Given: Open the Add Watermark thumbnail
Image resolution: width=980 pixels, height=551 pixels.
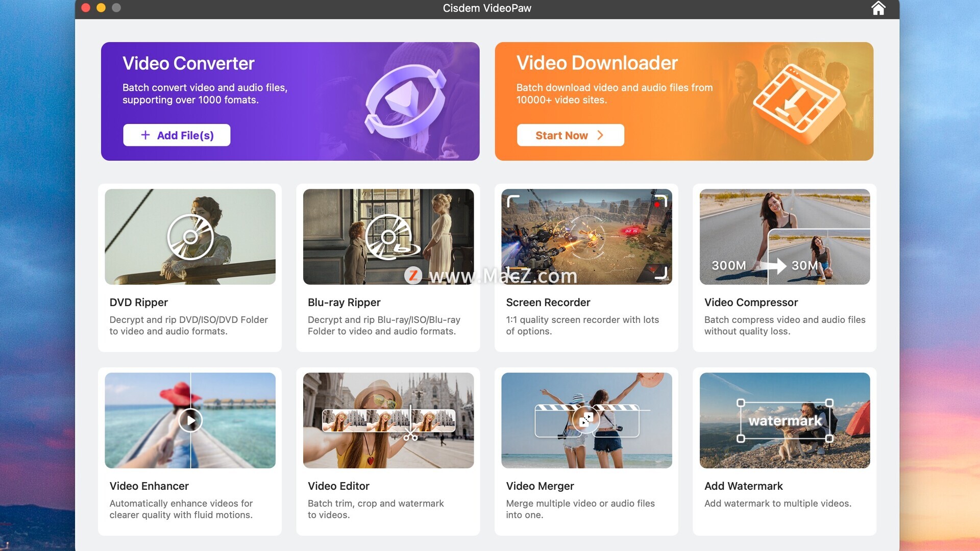Looking at the screenshot, I should point(785,420).
